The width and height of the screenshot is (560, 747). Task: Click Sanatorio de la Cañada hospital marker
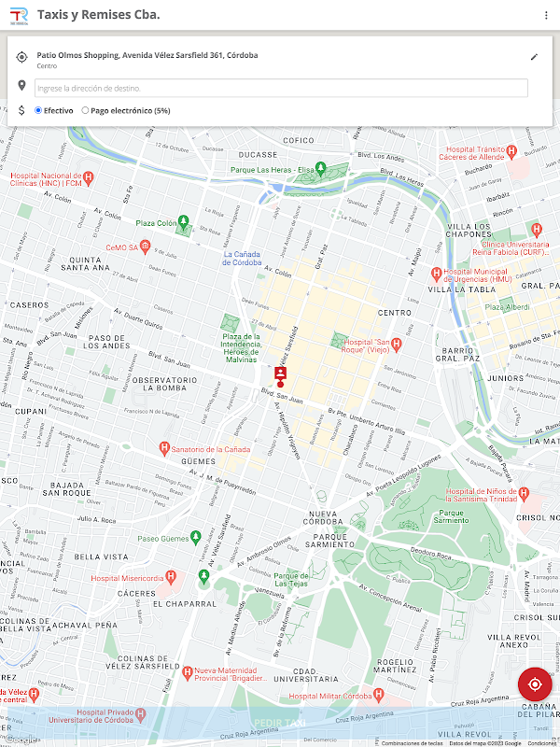(x=164, y=448)
